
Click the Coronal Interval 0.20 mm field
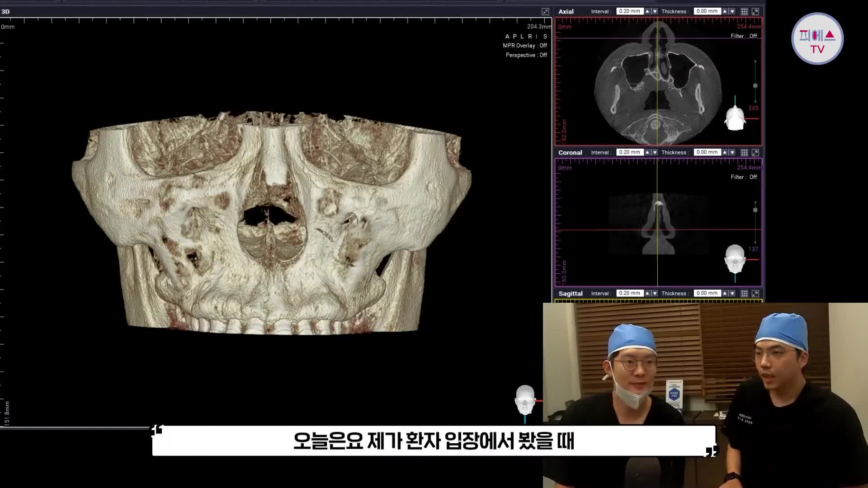click(630, 152)
